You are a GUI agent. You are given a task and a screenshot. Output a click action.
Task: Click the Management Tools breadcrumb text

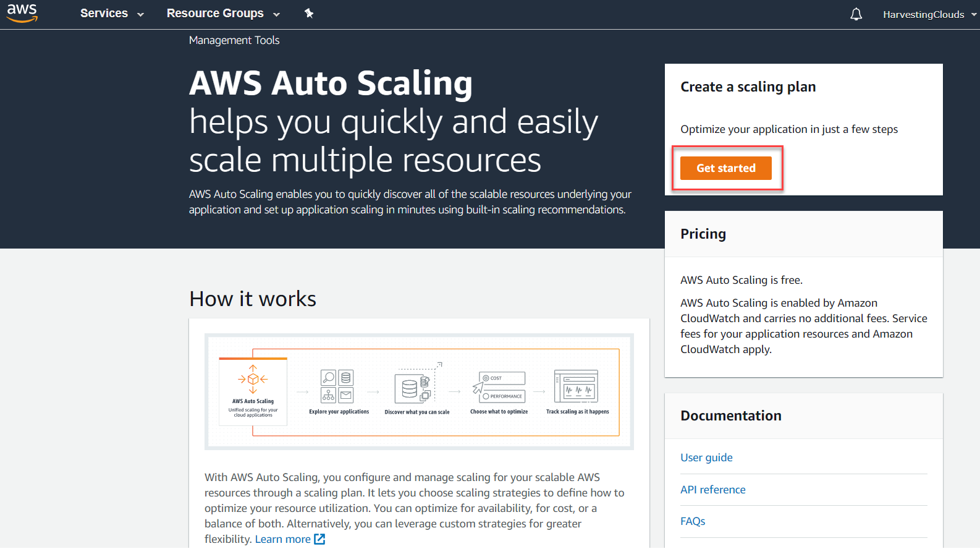234,40
